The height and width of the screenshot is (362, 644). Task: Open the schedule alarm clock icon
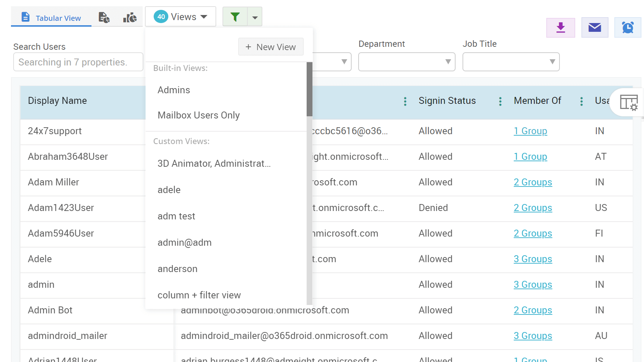(x=628, y=27)
